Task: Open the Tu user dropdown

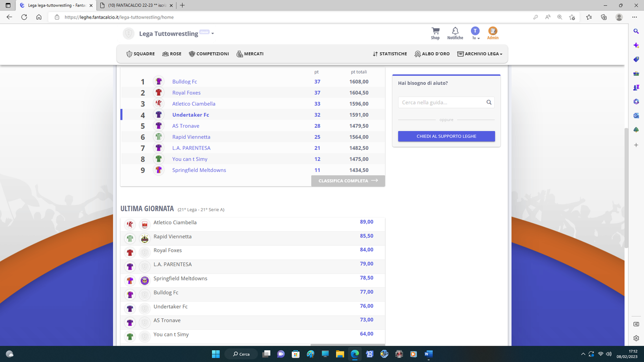Action: (x=475, y=31)
